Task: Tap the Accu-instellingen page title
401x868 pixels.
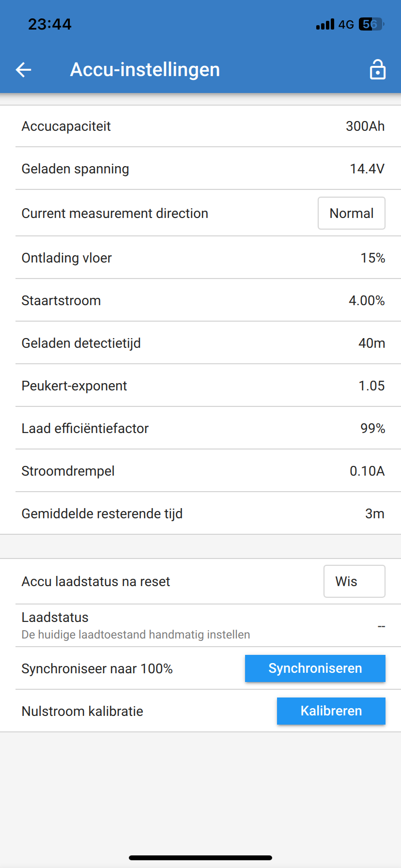Action: click(x=145, y=70)
